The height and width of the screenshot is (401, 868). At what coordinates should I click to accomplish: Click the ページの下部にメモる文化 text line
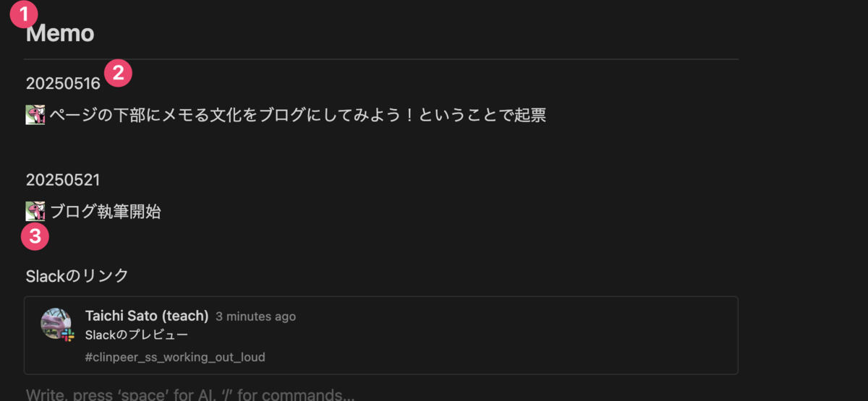[297, 115]
